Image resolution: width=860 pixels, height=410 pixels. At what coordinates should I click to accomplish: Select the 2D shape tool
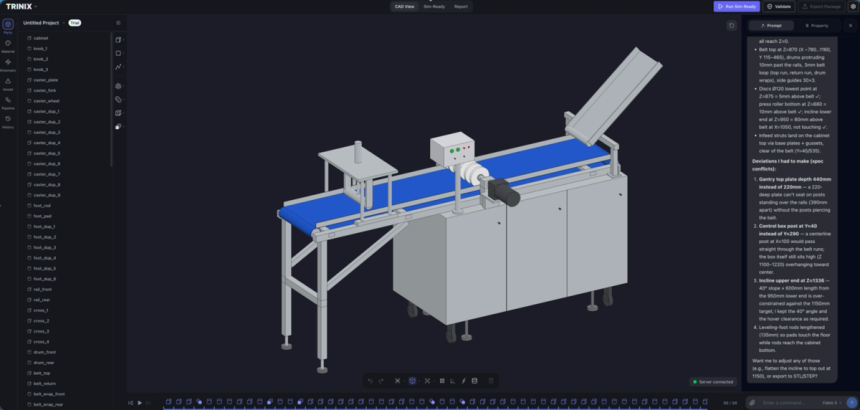[x=118, y=53]
